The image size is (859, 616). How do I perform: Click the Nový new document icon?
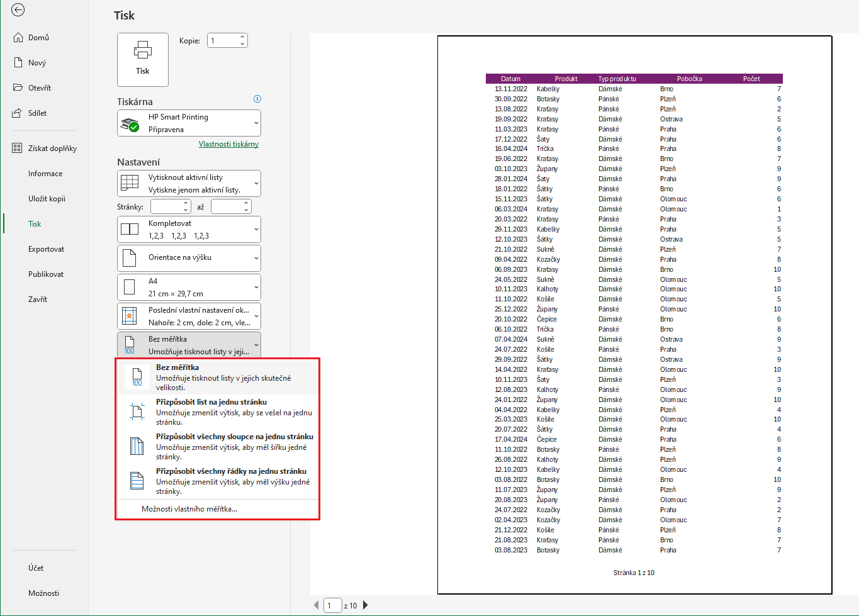18,63
